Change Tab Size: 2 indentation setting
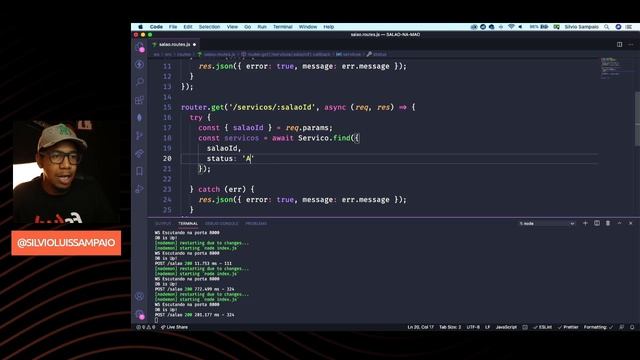Image resolution: width=640 pixels, height=360 pixels. [450, 327]
